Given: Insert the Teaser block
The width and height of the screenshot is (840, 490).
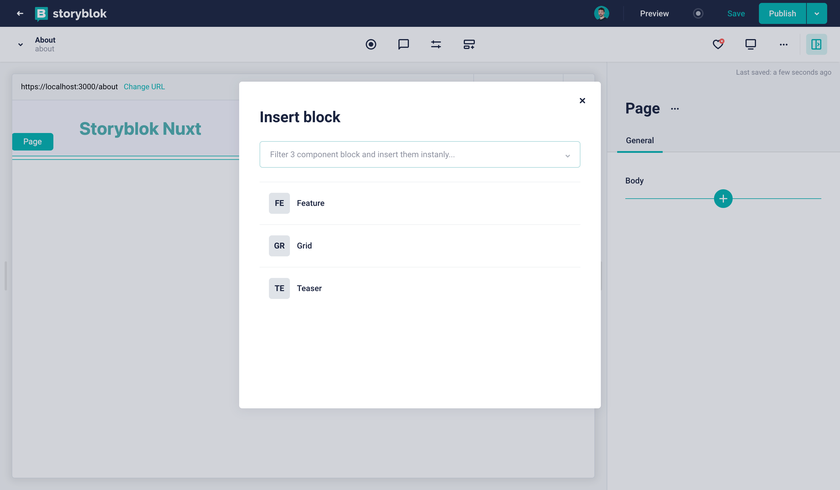Looking at the screenshot, I should click(x=419, y=288).
